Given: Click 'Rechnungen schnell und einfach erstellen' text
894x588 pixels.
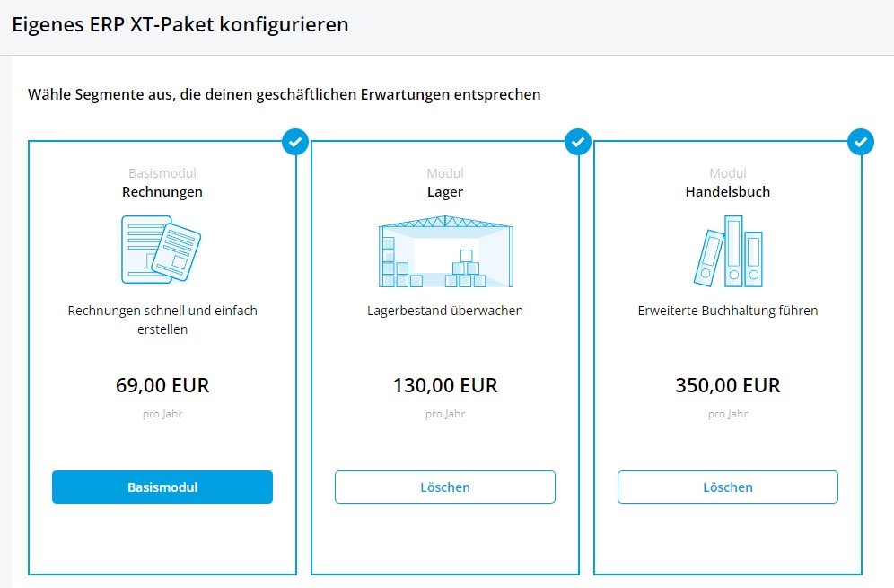Looking at the screenshot, I should click(162, 320).
